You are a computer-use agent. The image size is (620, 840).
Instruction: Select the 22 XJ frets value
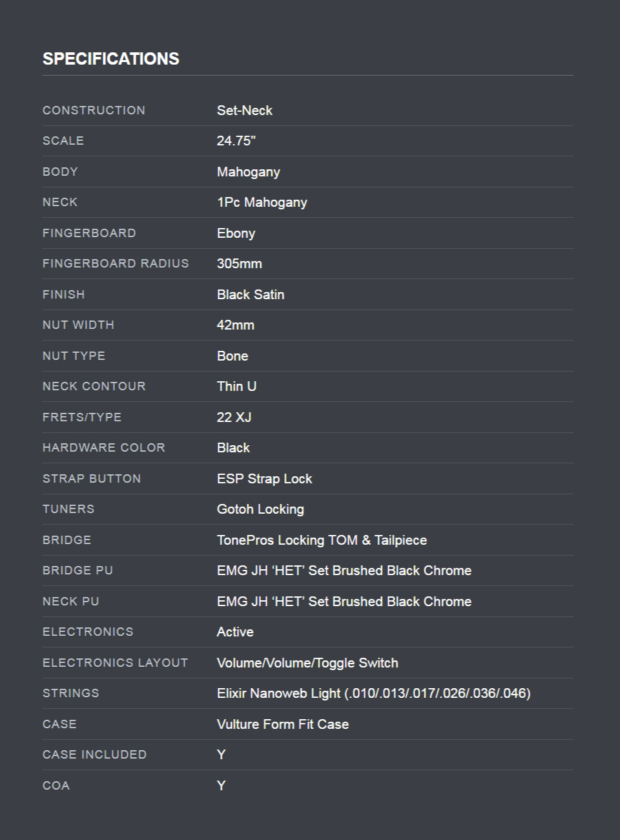tap(234, 417)
